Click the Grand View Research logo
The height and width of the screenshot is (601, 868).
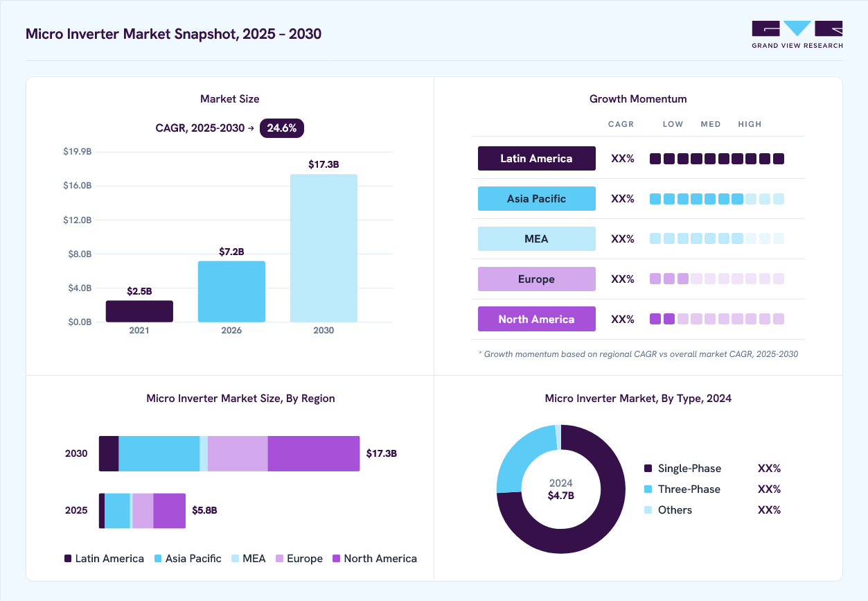(797, 35)
